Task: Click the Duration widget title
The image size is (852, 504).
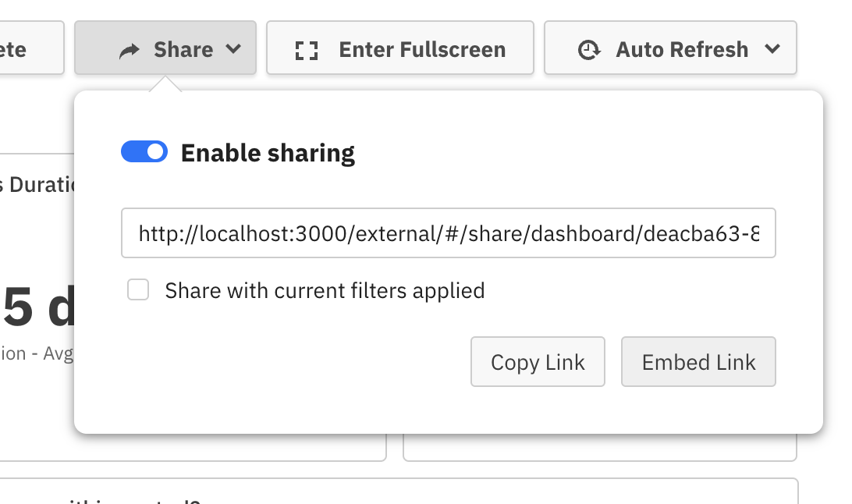Action: 37,186
